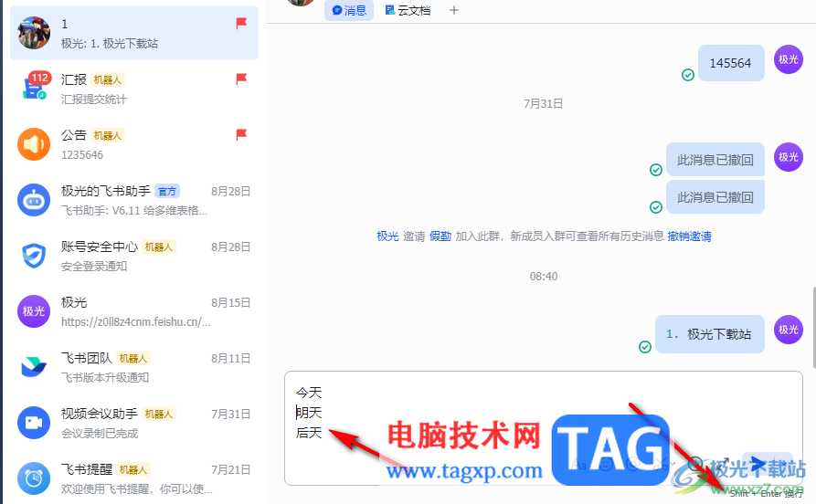This screenshot has height=504, width=816.
Task: Click into the message input box
Action: [544, 427]
